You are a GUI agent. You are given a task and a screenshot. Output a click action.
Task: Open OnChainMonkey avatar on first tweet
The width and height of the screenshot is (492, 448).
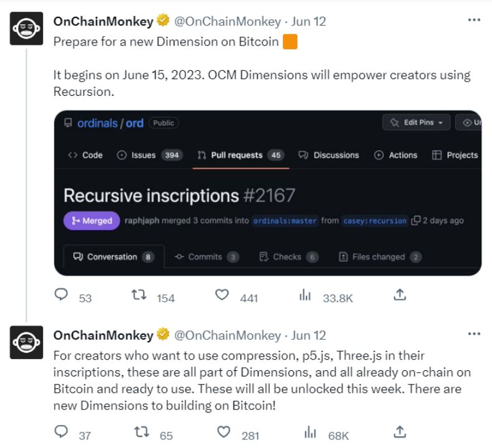[x=26, y=28]
